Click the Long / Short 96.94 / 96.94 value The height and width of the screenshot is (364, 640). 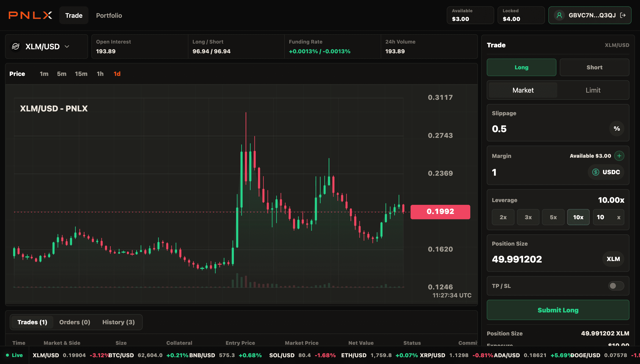click(x=211, y=51)
